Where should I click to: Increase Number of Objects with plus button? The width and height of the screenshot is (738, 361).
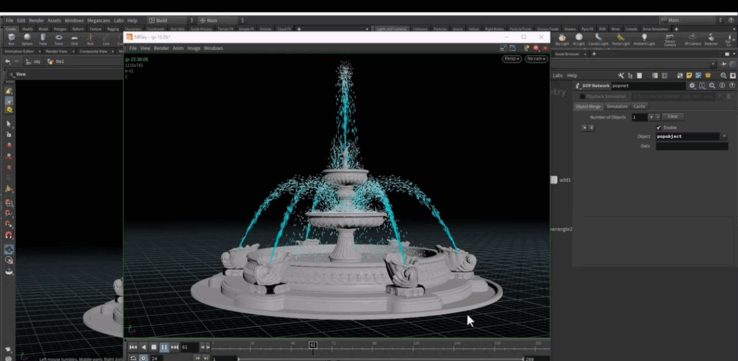651,117
